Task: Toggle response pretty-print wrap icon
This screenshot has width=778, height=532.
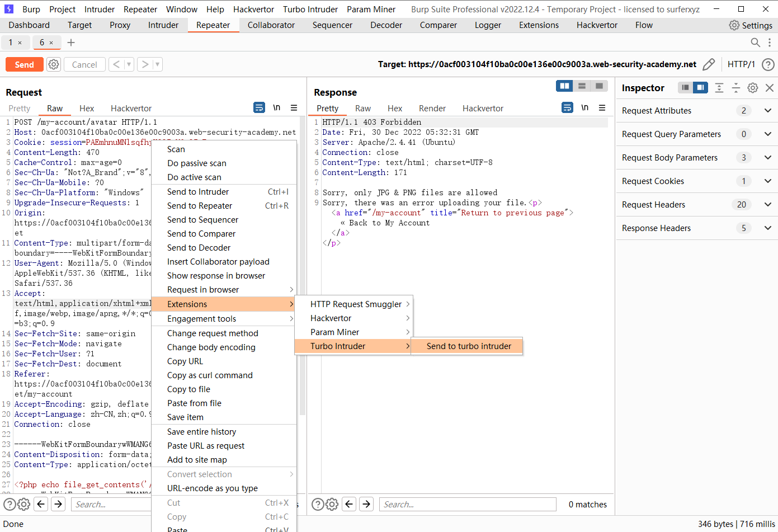Action: click(x=567, y=107)
